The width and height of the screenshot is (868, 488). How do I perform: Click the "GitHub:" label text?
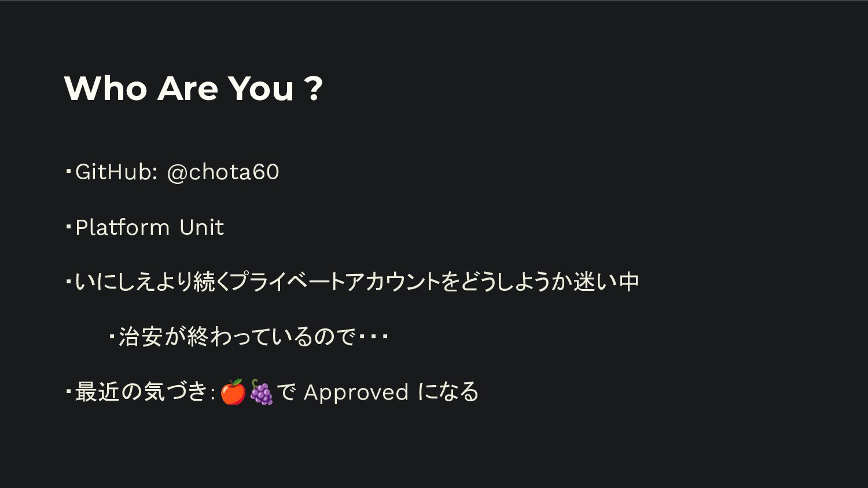116,172
